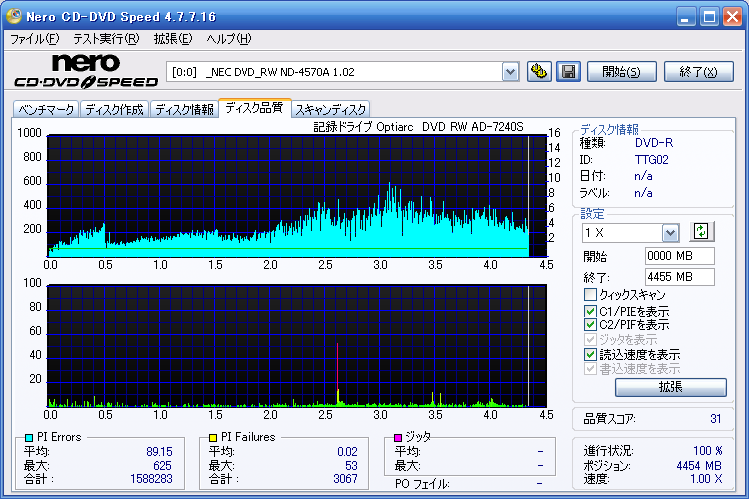Click PI Errors 平均 value 89.15
The height and width of the screenshot is (499, 749).
[x=160, y=452]
